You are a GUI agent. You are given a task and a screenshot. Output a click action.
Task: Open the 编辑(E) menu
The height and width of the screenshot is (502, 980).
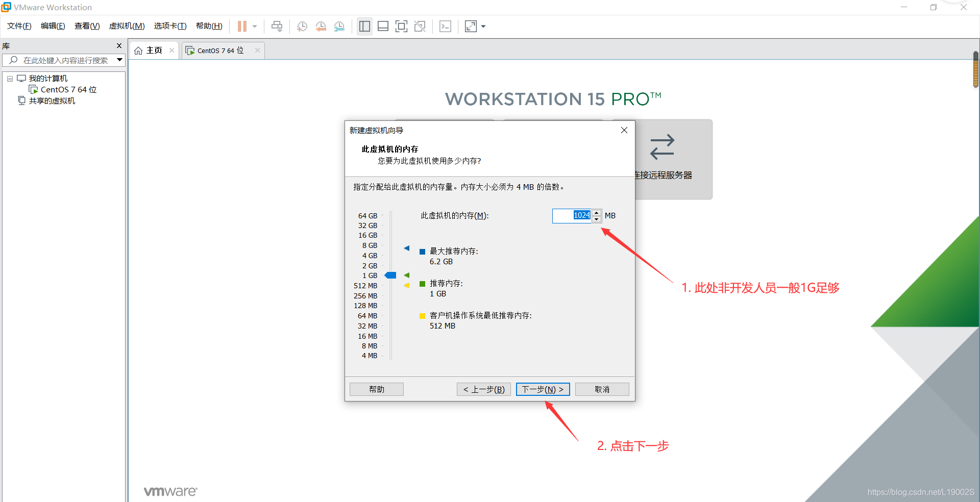pyautogui.click(x=53, y=26)
